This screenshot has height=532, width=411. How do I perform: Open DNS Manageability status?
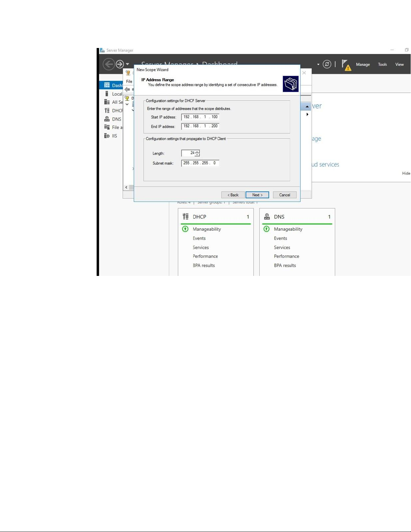288,229
